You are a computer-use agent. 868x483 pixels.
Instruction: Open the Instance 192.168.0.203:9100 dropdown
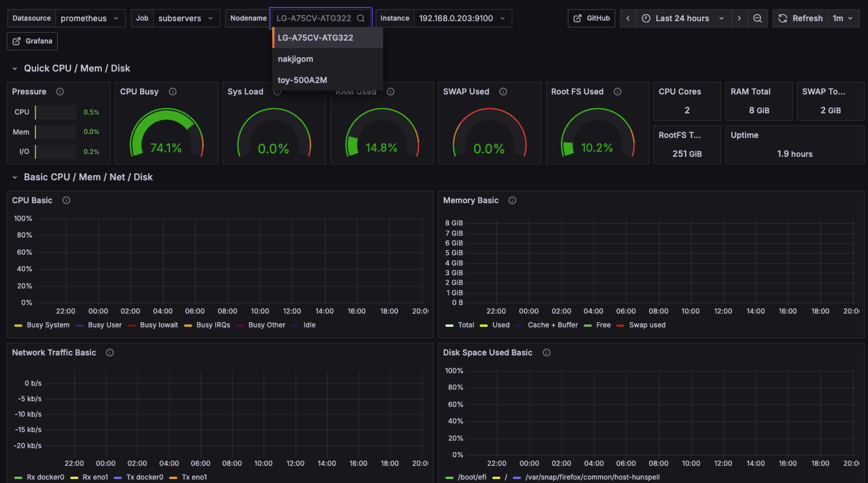(x=462, y=18)
